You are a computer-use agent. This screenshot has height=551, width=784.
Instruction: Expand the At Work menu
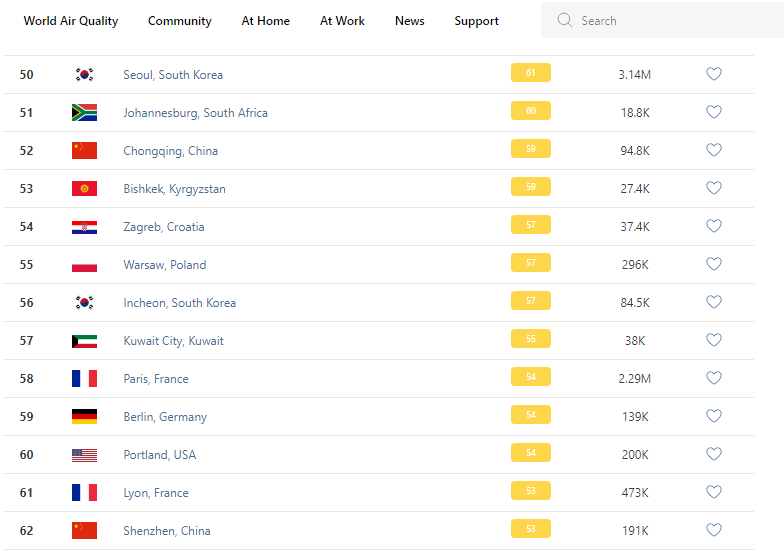point(342,21)
